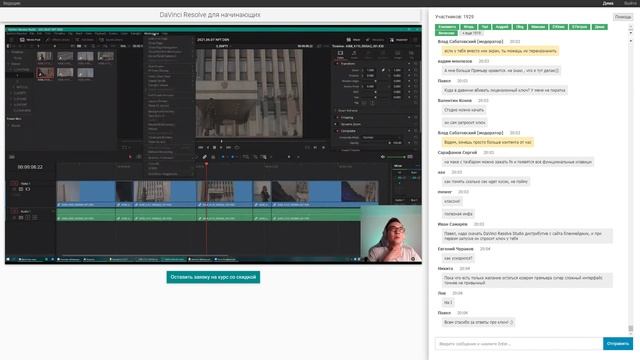Open the File menu in Resolve
640x360 pixels.
coord(33,33)
